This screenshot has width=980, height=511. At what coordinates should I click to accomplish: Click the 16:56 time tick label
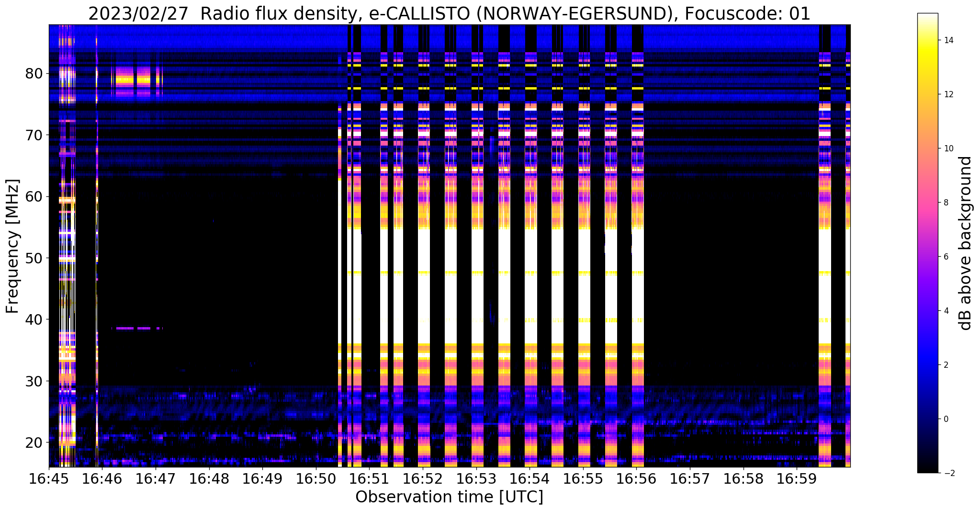(637, 478)
